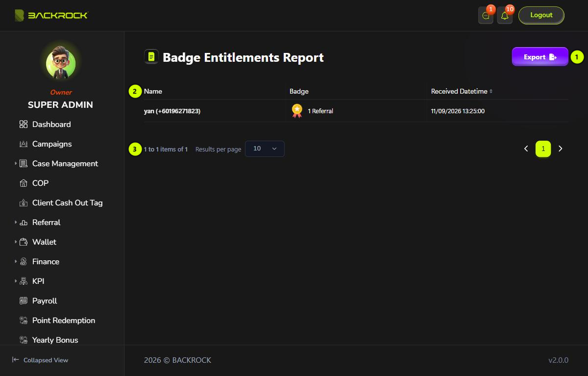Go to the next page arrow

click(x=561, y=149)
